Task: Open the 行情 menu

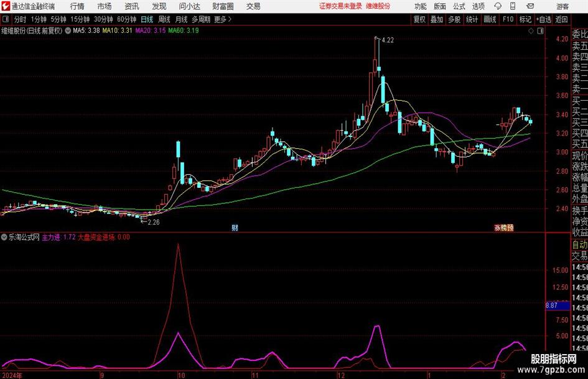Action: point(77,6)
